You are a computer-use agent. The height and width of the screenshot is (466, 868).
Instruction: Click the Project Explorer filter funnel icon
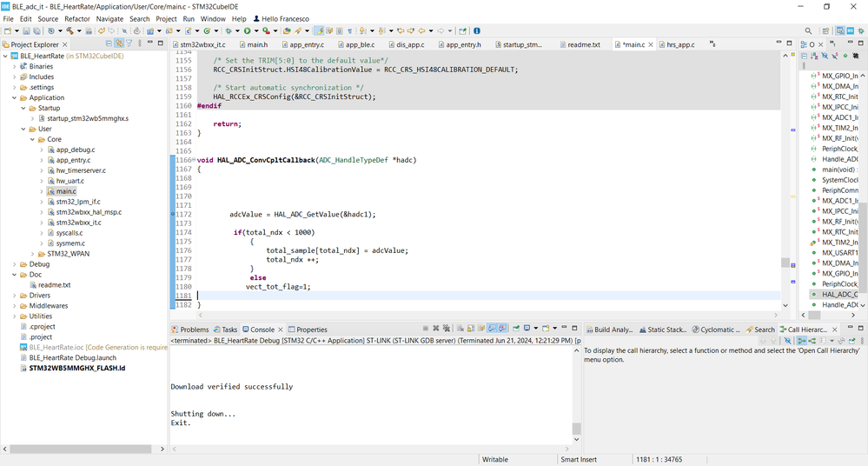tap(129, 43)
